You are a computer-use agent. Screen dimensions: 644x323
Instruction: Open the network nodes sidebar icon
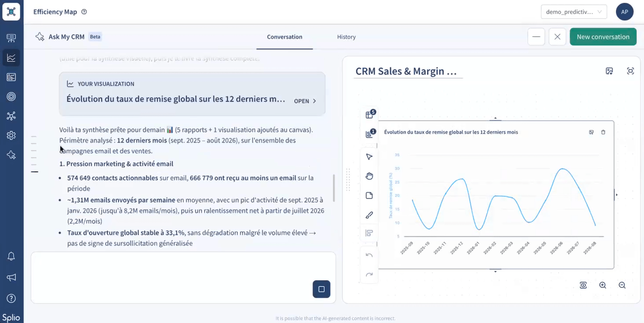point(11,116)
